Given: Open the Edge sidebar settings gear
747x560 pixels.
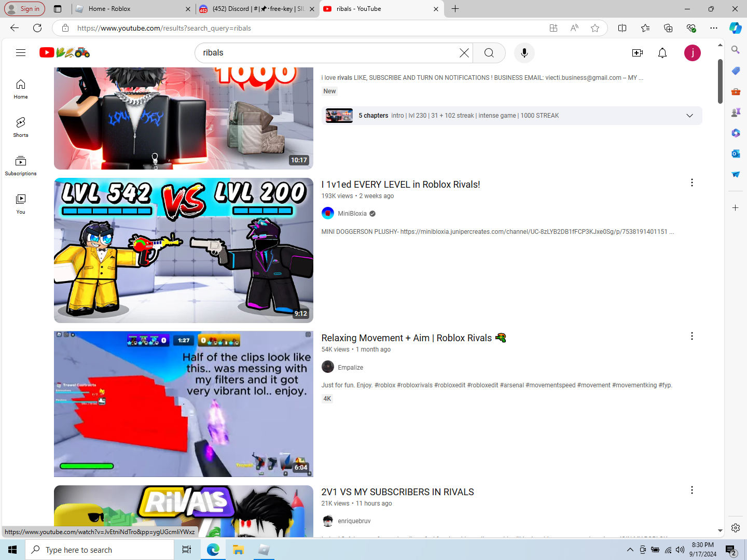Looking at the screenshot, I should pos(736,527).
